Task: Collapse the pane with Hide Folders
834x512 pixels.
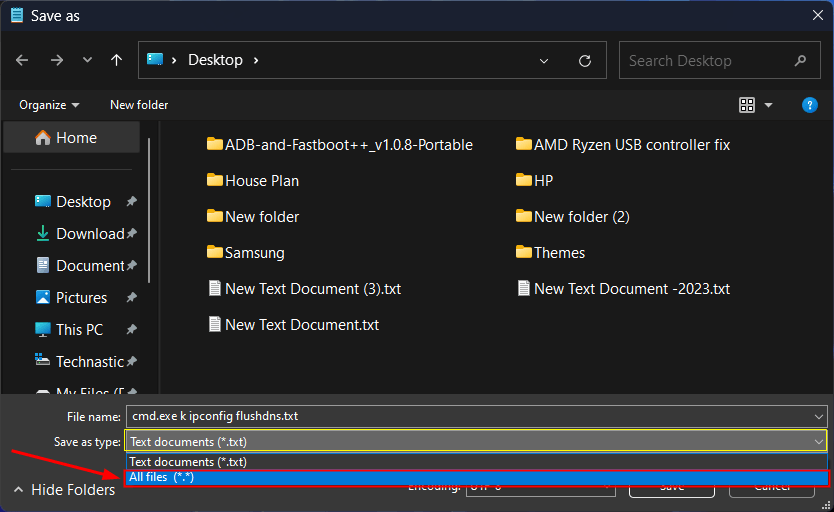Action: (64, 490)
